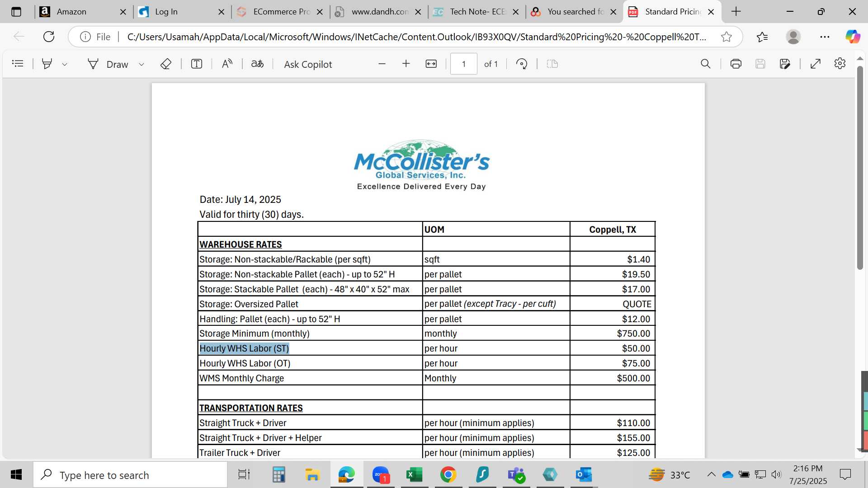Viewport: 868px width, 488px height.
Task: Close the Standard Pricing tab
Action: point(711,12)
